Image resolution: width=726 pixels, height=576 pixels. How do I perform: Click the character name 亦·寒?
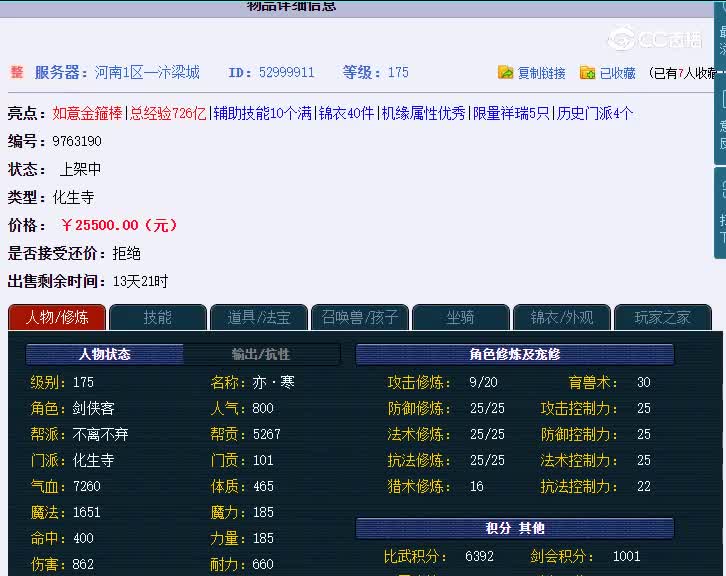click(274, 382)
